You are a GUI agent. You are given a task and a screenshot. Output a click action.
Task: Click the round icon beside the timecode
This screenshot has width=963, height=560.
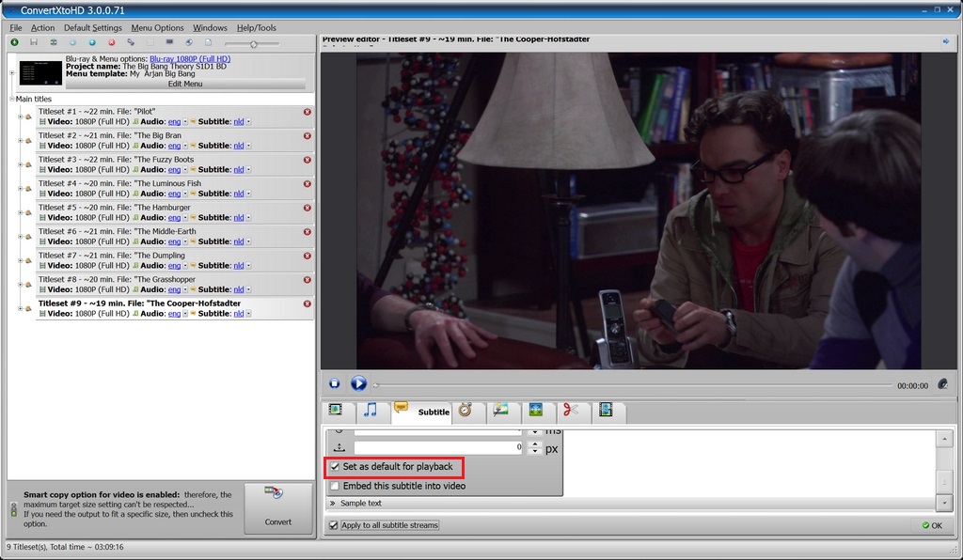[x=942, y=384]
